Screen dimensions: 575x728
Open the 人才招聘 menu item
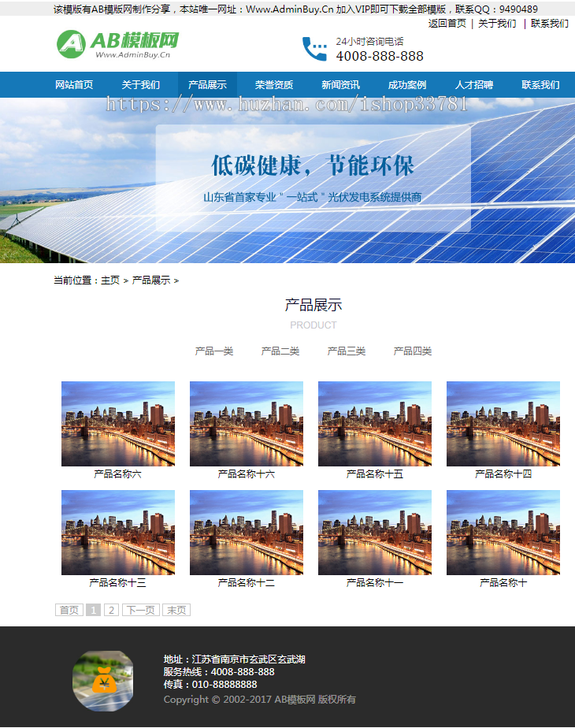click(x=474, y=85)
